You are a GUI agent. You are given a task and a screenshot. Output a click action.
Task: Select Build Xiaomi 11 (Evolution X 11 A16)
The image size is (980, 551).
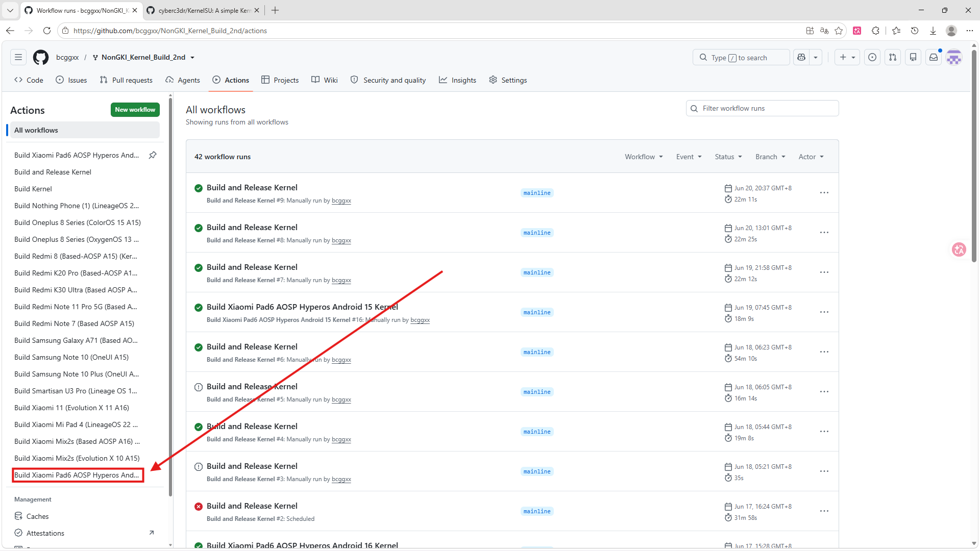click(71, 408)
